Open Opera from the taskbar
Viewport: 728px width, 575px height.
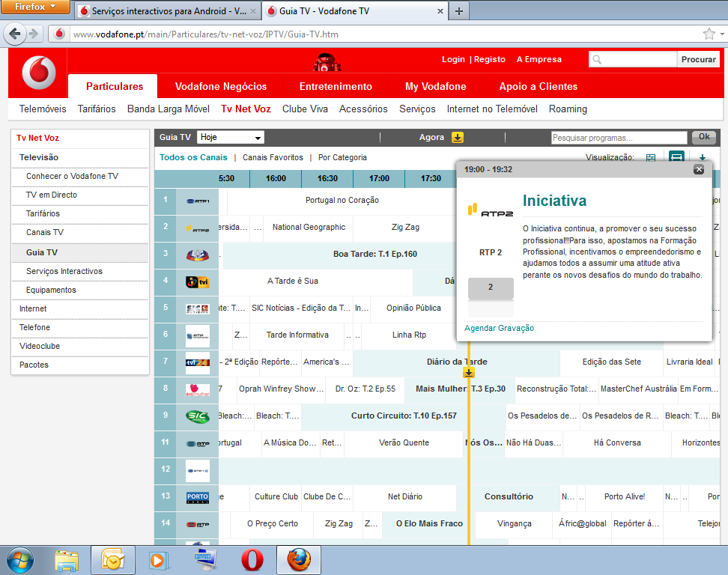252,559
